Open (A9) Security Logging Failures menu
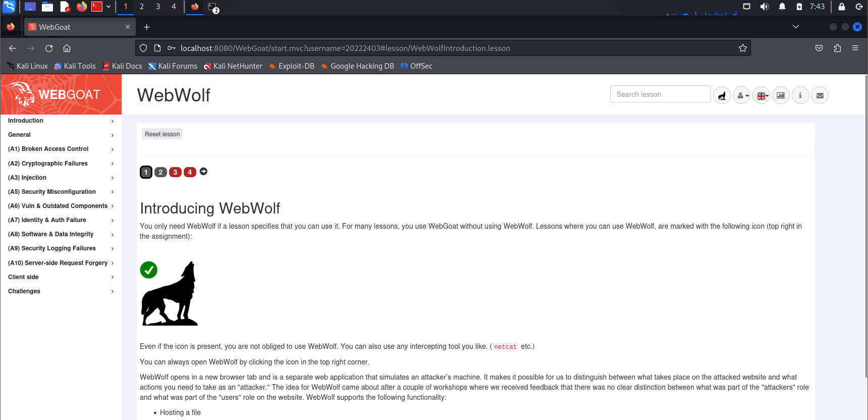This screenshot has height=420, width=868. [x=61, y=249]
